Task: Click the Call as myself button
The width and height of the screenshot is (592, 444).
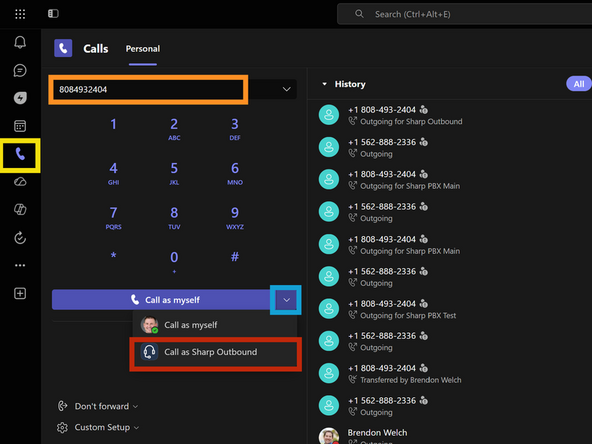Action: [x=162, y=300]
